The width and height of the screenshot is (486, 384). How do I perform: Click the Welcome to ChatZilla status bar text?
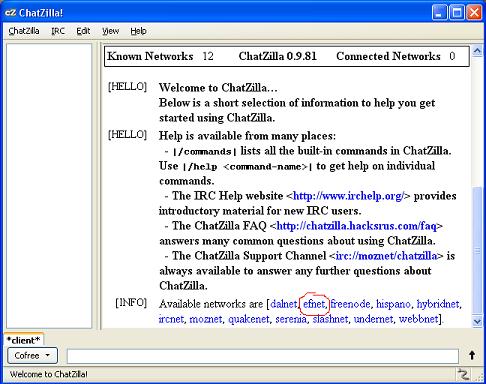(x=49, y=374)
